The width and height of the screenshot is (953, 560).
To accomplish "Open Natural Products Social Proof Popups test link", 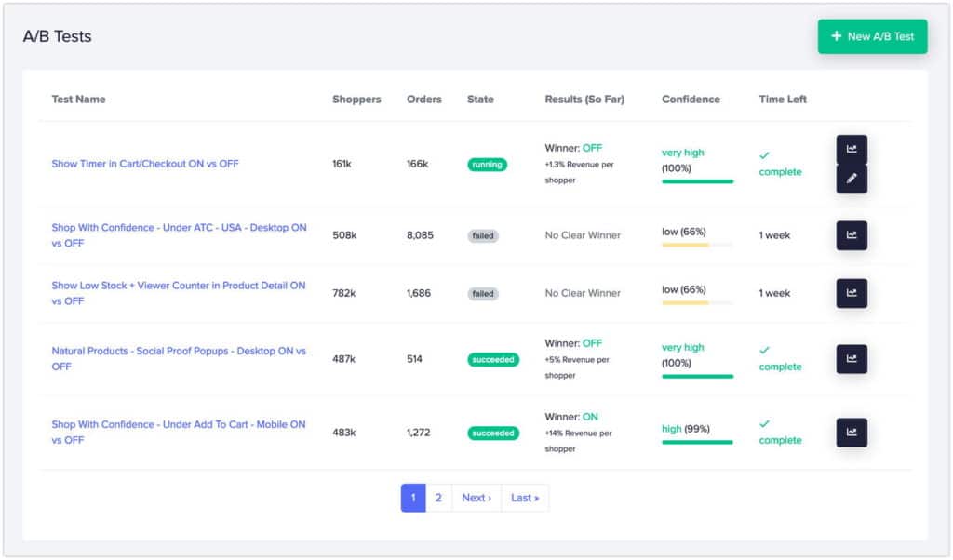I will coord(179,359).
